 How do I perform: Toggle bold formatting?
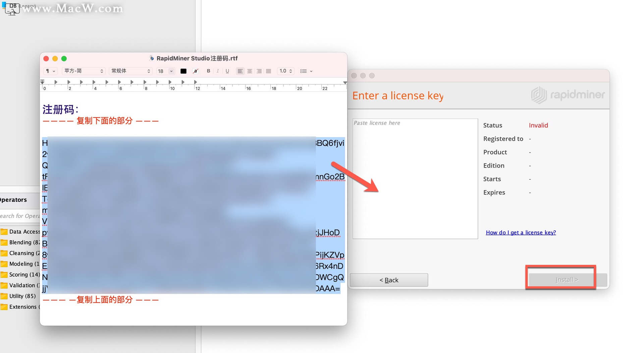coord(208,71)
